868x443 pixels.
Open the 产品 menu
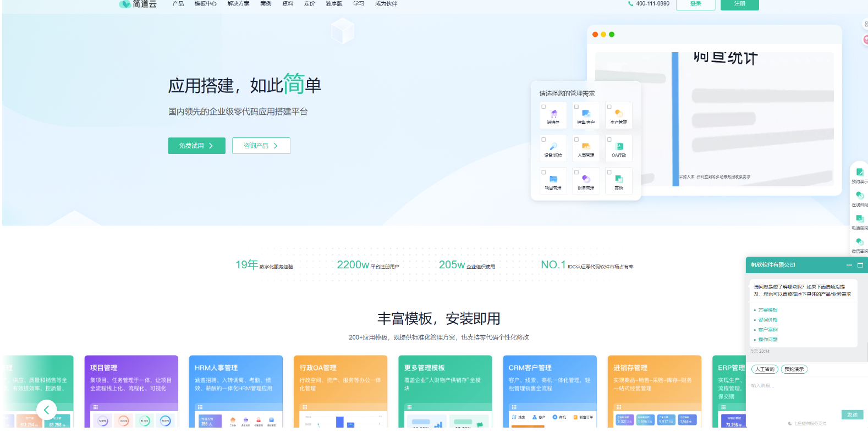tap(178, 4)
